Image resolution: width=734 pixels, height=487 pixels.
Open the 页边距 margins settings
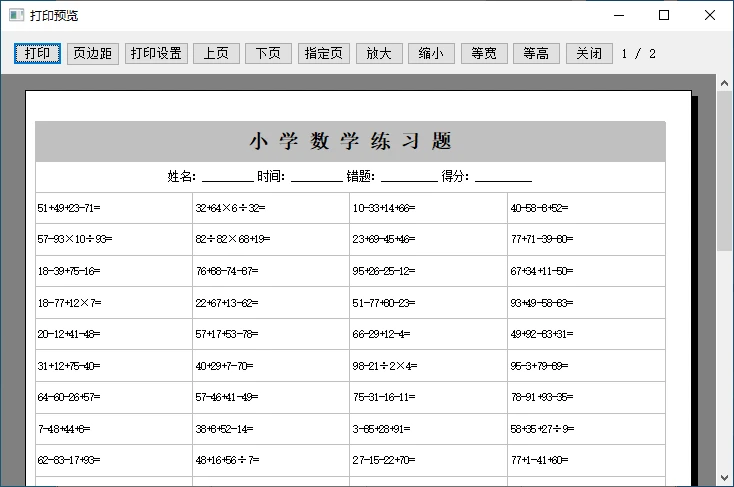93,54
